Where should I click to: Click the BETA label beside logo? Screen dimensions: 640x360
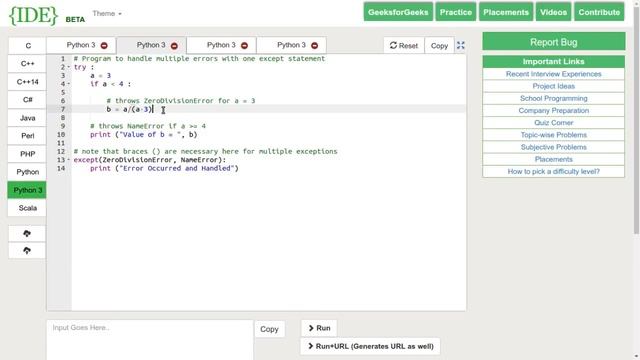(75, 20)
